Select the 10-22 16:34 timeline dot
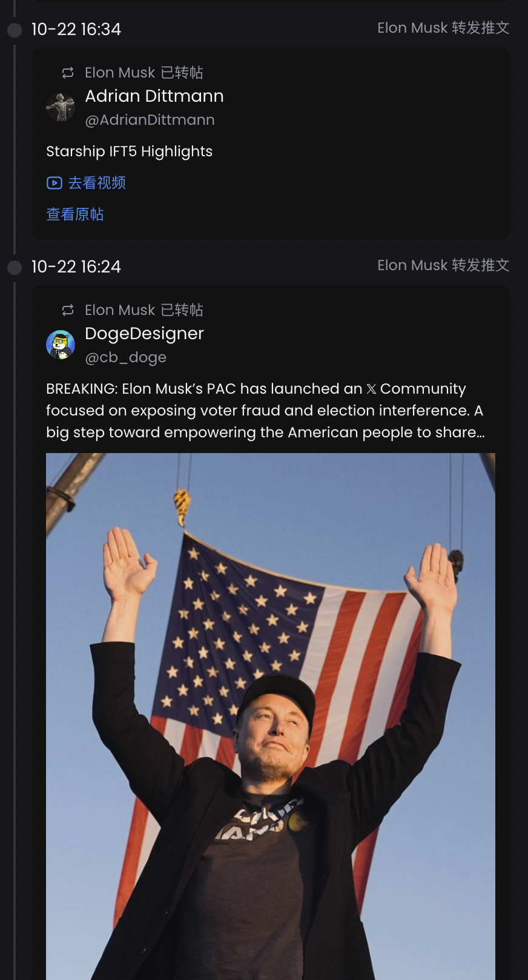Image resolution: width=528 pixels, height=980 pixels. point(15,30)
